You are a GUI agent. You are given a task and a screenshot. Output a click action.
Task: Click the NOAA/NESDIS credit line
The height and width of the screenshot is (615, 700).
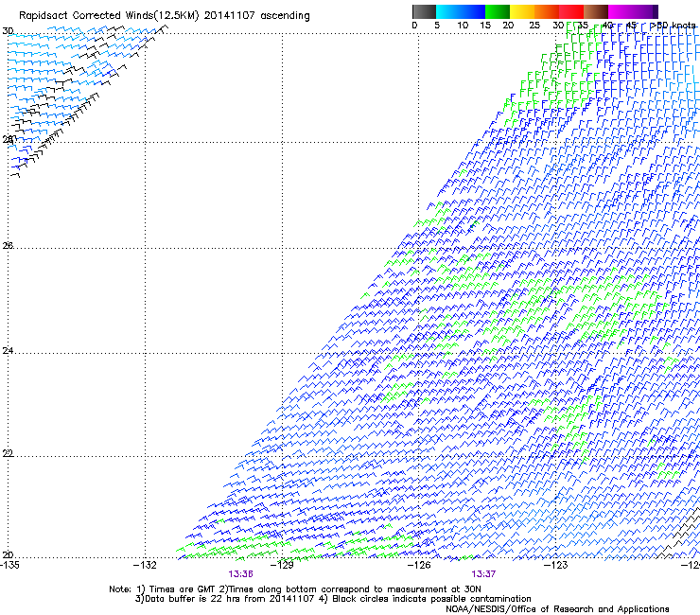point(557,609)
